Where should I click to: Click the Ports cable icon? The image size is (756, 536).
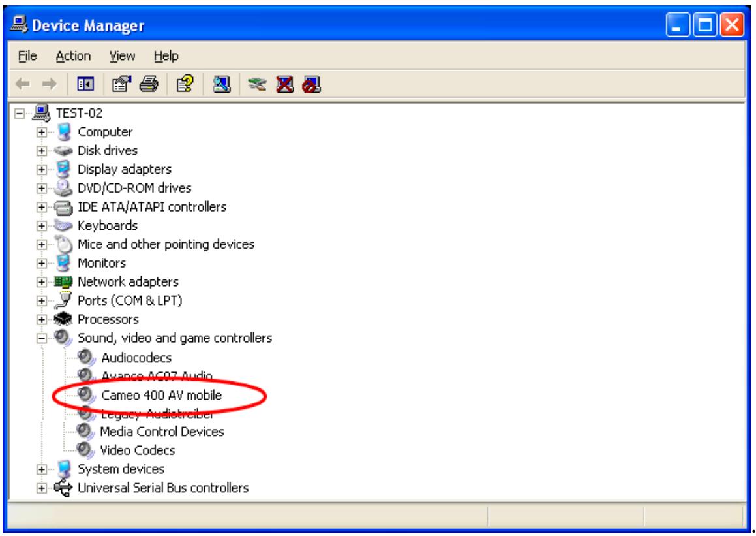click(63, 300)
